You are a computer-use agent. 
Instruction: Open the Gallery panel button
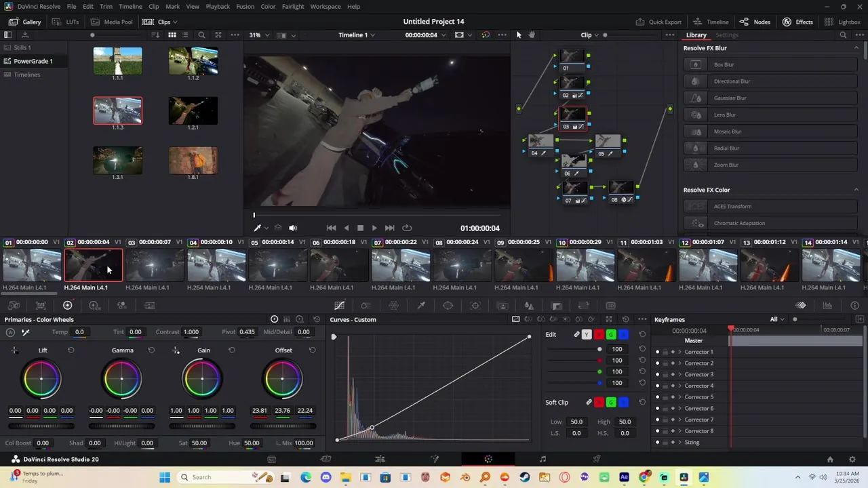pos(25,22)
